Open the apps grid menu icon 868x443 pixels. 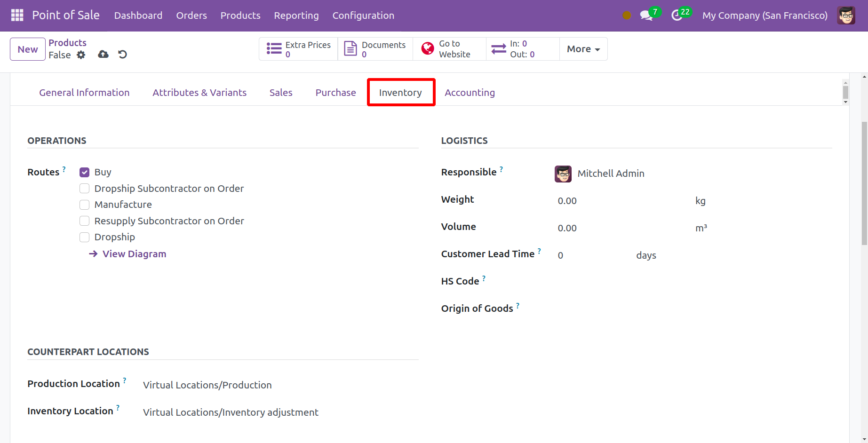tap(17, 15)
